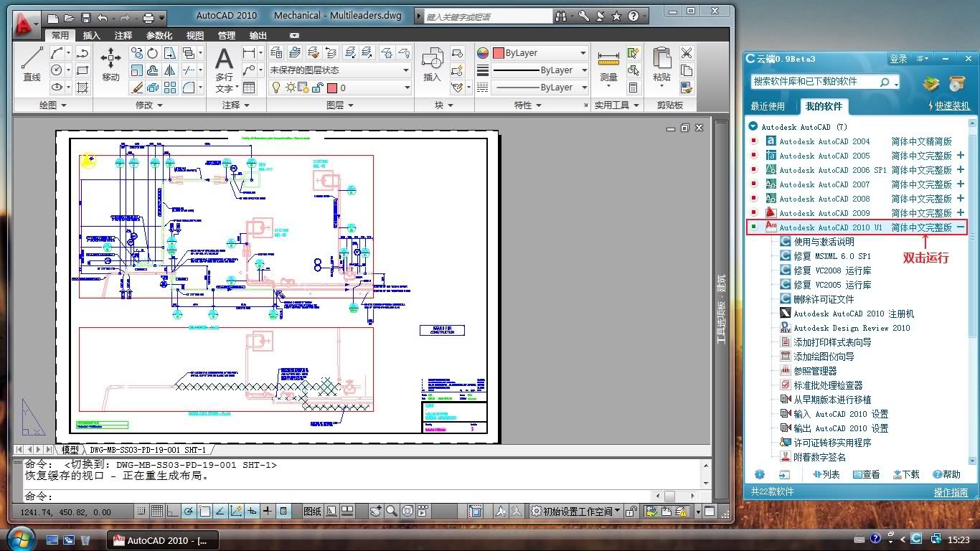
Task: Click the Cut scissors icon in Clipboard
Action: click(687, 53)
